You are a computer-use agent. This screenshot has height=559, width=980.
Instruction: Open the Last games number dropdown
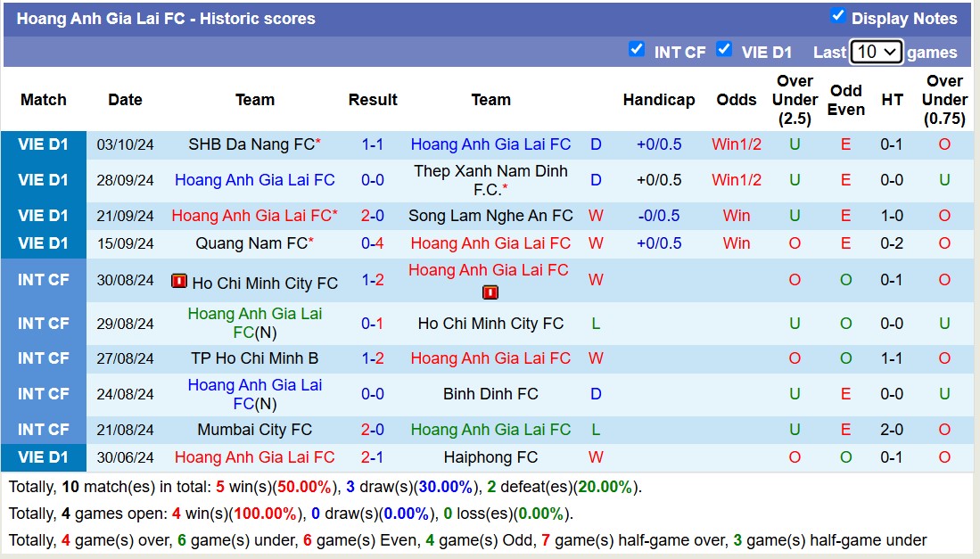click(x=875, y=52)
